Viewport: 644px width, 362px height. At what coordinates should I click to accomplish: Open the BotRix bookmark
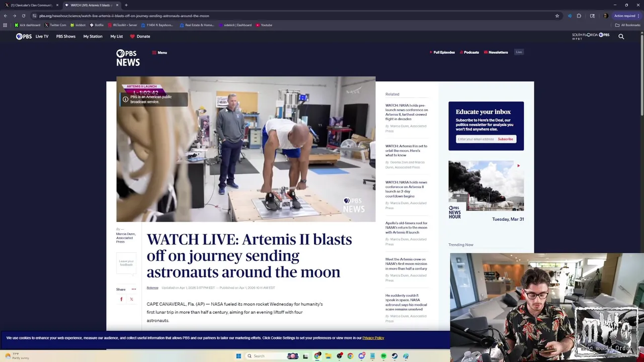click(x=97, y=25)
